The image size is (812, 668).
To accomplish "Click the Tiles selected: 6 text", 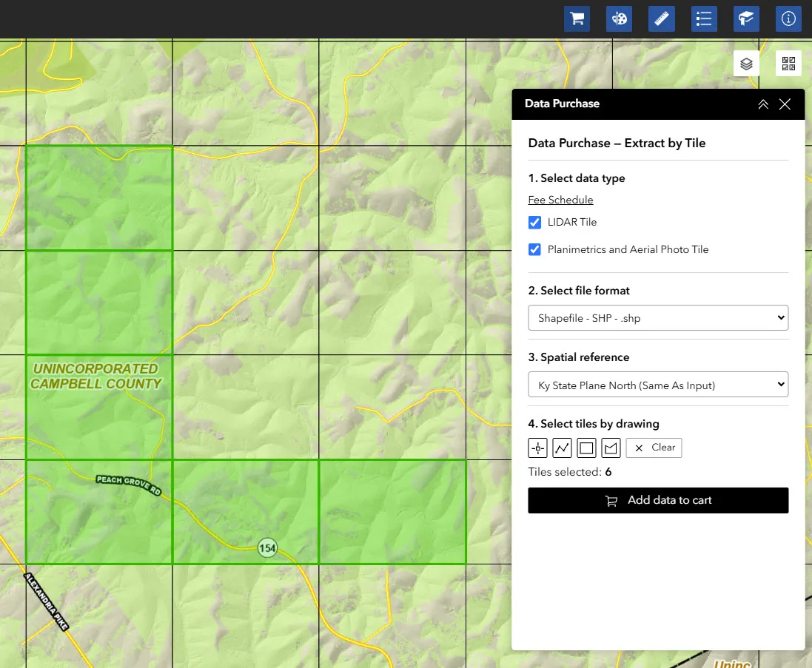I will [x=570, y=472].
